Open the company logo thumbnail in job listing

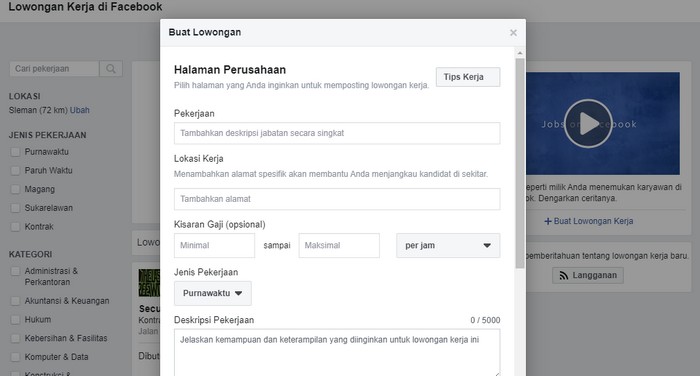coord(149,283)
